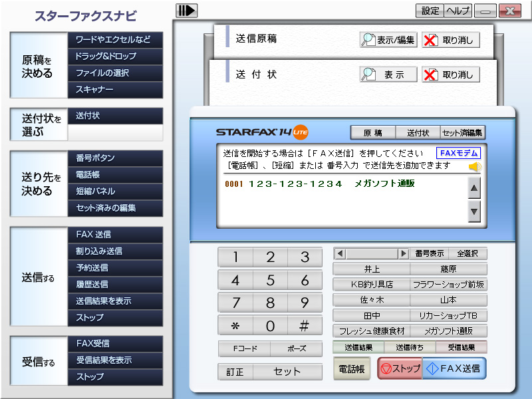
Task: Choose ファイルの選択 in navigation
Action: click(115, 73)
